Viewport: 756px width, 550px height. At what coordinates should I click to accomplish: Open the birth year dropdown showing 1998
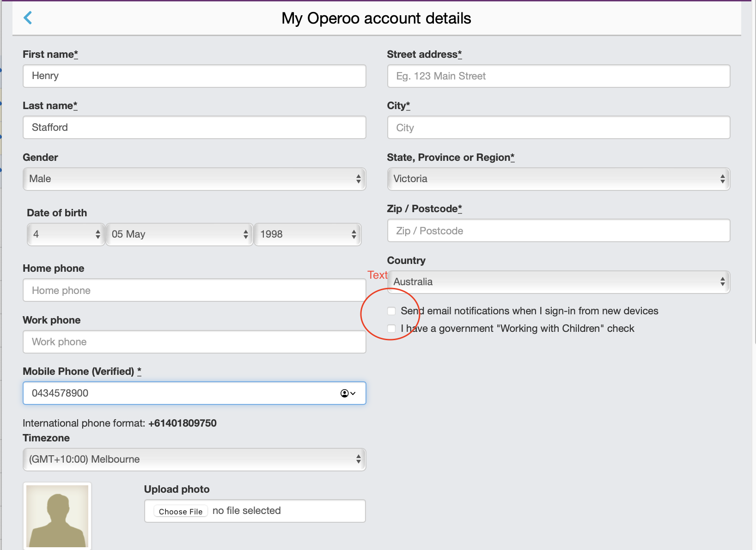coord(307,234)
